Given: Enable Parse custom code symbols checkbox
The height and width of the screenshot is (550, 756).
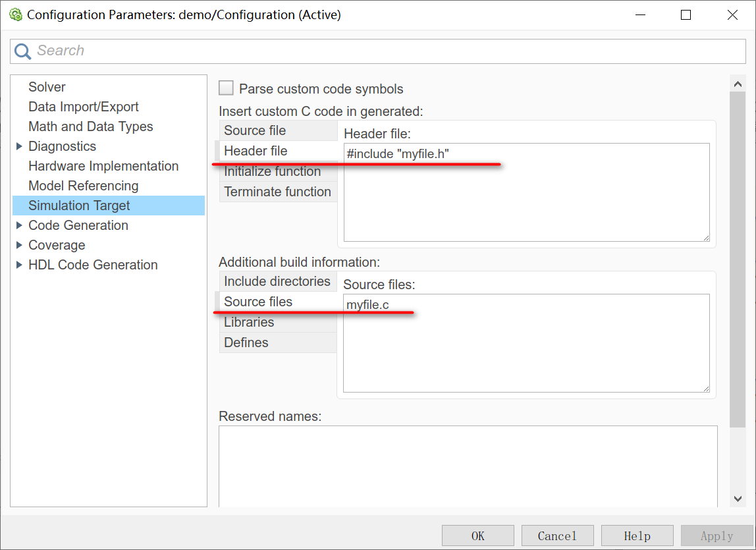Looking at the screenshot, I should (227, 88).
